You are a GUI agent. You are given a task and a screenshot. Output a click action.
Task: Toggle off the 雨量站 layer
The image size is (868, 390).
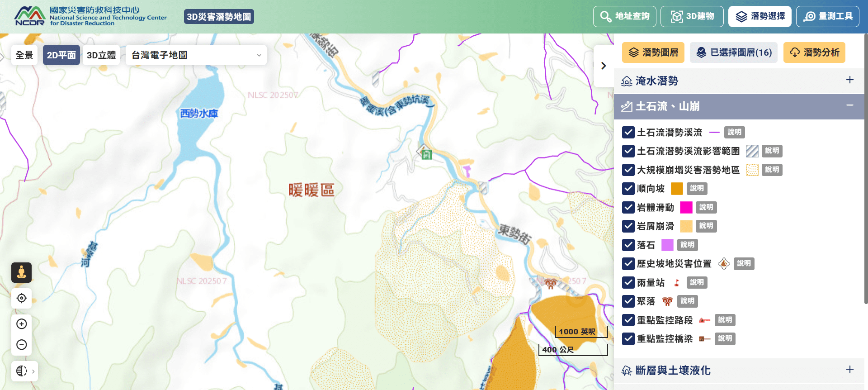(628, 282)
